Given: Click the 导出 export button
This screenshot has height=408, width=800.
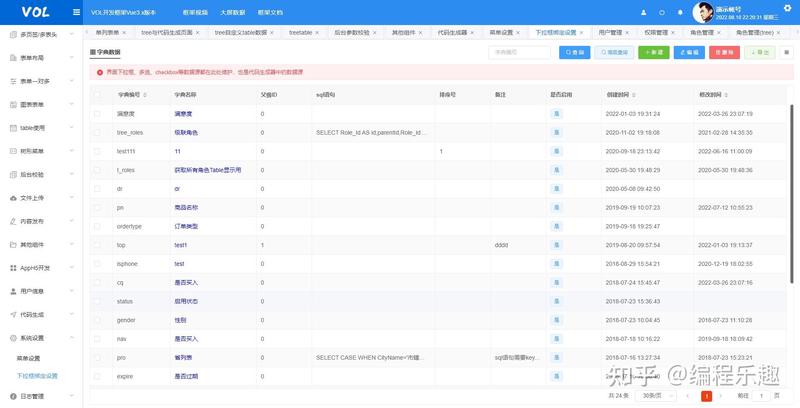Looking at the screenshot, I should pos(760,53).
